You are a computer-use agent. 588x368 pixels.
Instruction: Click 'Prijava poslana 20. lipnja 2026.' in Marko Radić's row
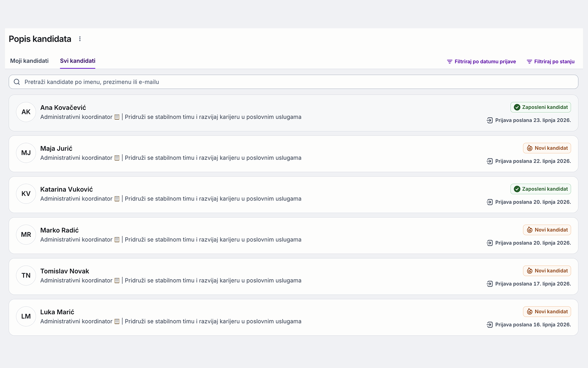tap(533, 243)
